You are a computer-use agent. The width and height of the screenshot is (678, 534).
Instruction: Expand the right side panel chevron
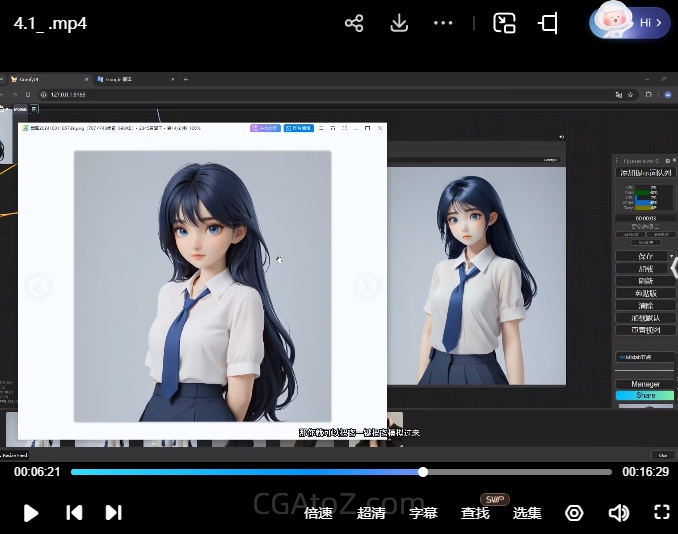point(673,268)
